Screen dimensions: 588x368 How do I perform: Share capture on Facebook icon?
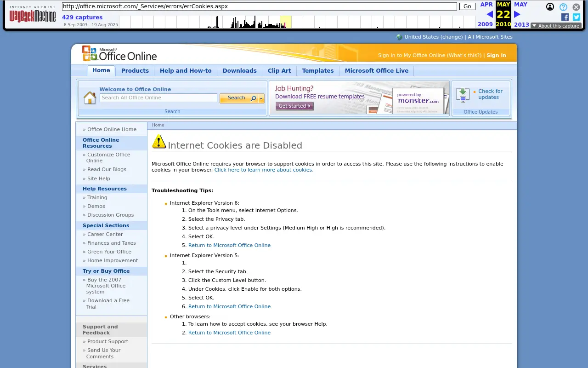pyautogui.click(x=565, y=17)
